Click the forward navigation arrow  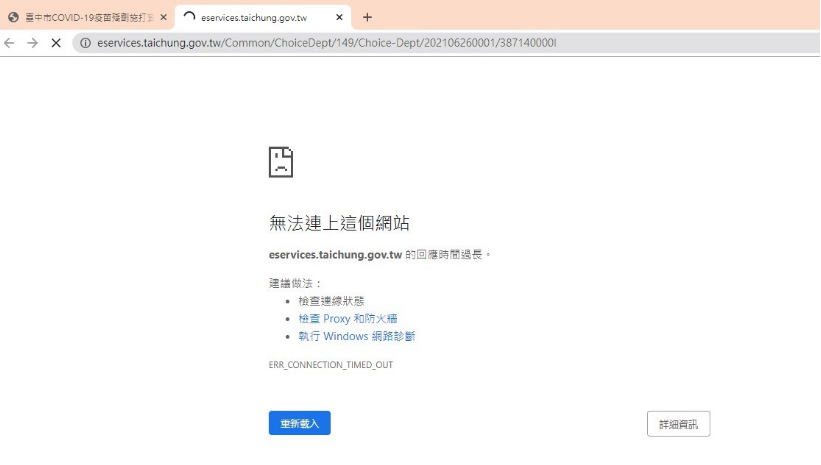coord(32,43)
